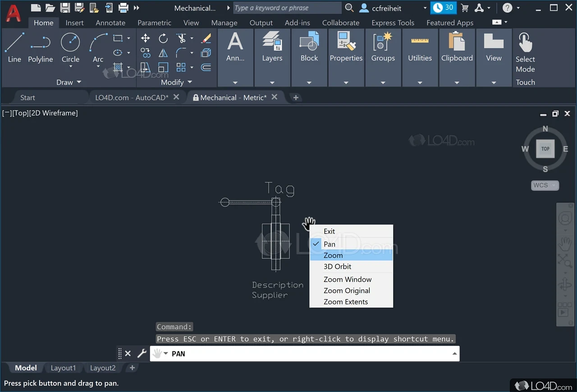Select the Explode tool
The image size is (577, 392).
(206, 53)
